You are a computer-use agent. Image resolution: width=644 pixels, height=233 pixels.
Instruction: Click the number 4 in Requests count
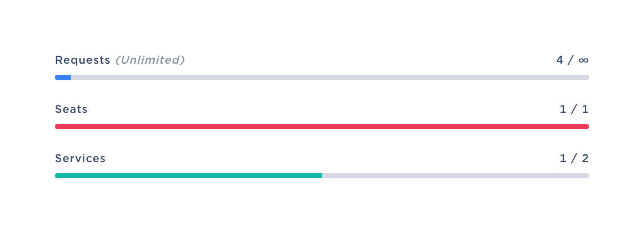tap(560, 60)
